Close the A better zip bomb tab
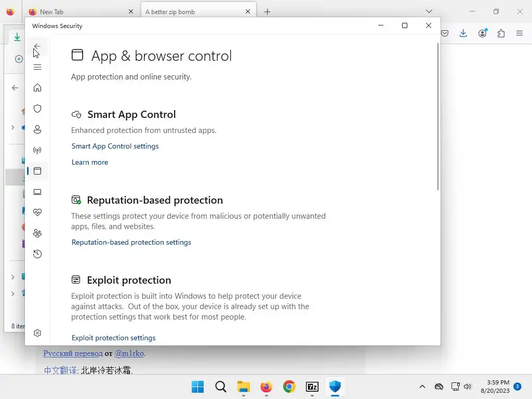This screenshot has height=399, width=532. tap(248, 11)
